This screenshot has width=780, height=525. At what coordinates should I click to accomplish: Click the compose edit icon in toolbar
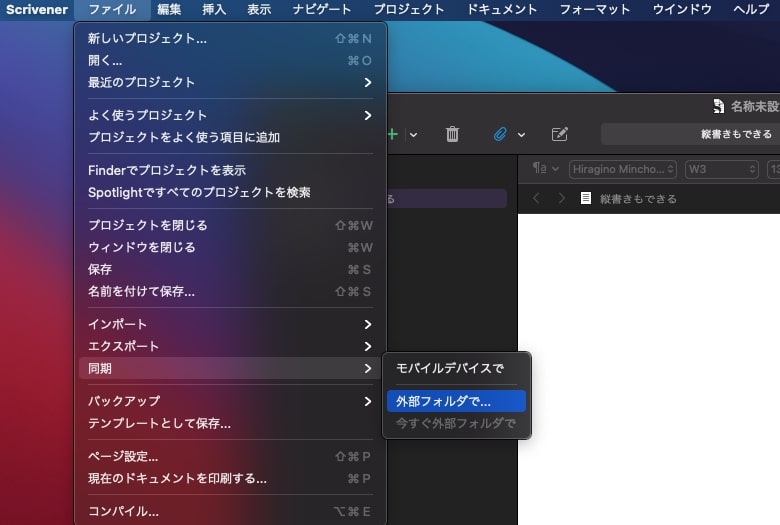coord(560,134)
